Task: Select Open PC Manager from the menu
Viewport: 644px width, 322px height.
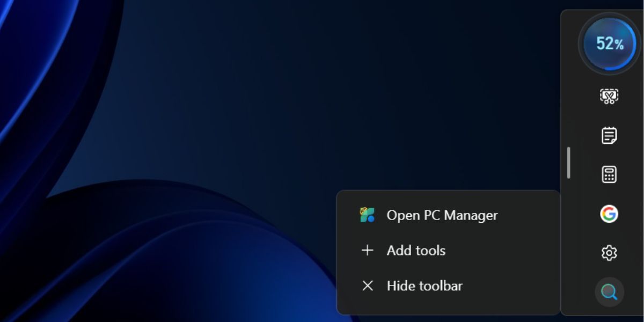Action: (x=442, y=215)
